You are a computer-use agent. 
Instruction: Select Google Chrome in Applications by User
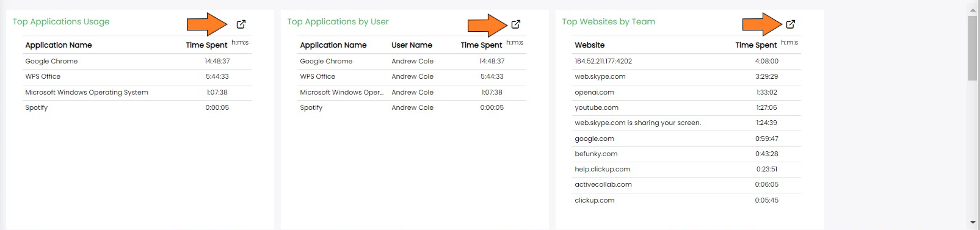point(326,61)
